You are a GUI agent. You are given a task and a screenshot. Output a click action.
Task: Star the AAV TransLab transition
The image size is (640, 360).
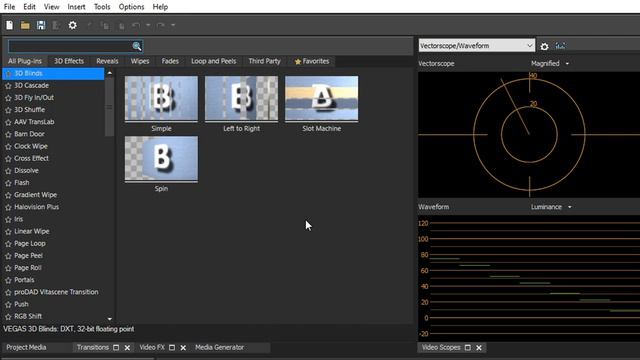[x=8, y=122]
